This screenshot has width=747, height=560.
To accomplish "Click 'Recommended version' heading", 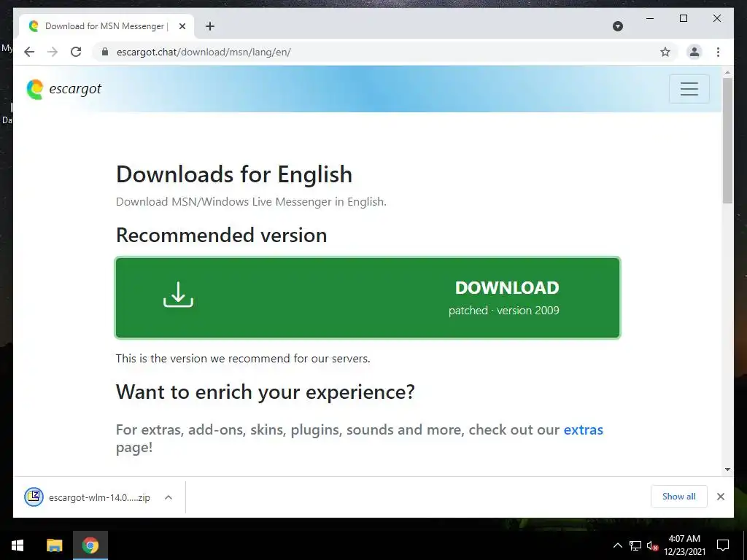I will click(x=222, y=236).
